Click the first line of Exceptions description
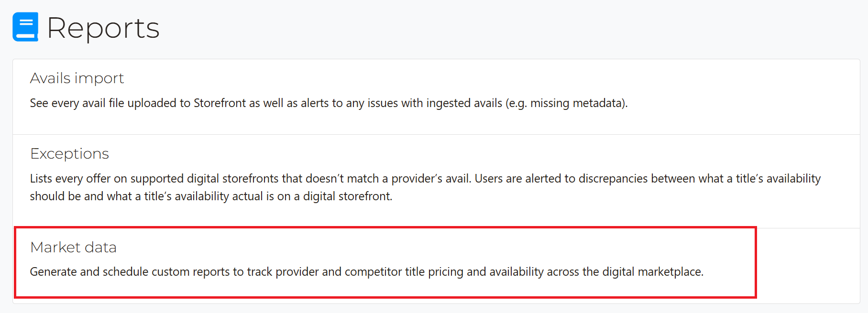Screen dimensions: 868x313 tap(425, 179)
